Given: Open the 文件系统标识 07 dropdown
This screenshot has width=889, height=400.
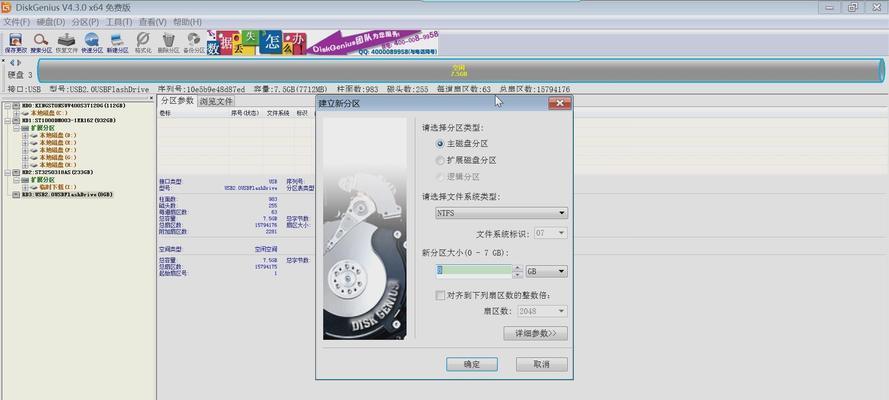Looking at the screenshot, I should click(x=550, y=233).
